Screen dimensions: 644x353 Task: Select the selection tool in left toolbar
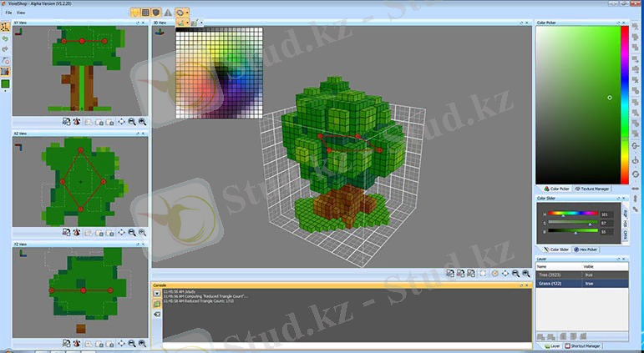(5, 28)
